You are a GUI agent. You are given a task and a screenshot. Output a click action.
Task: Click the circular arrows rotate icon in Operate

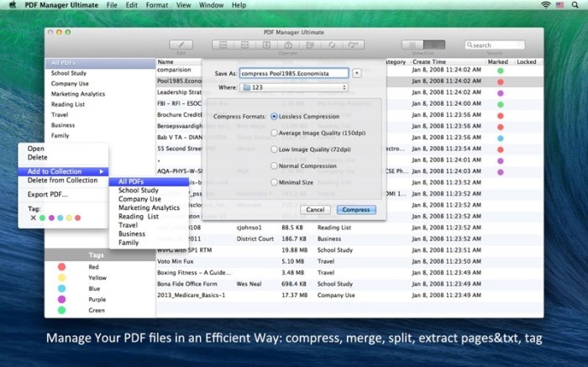(x=332, y=45)
